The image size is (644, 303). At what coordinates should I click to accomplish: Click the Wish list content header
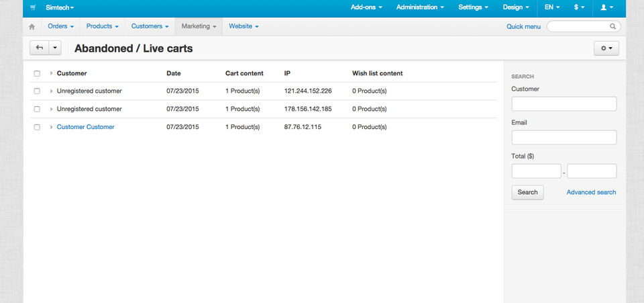378,73
